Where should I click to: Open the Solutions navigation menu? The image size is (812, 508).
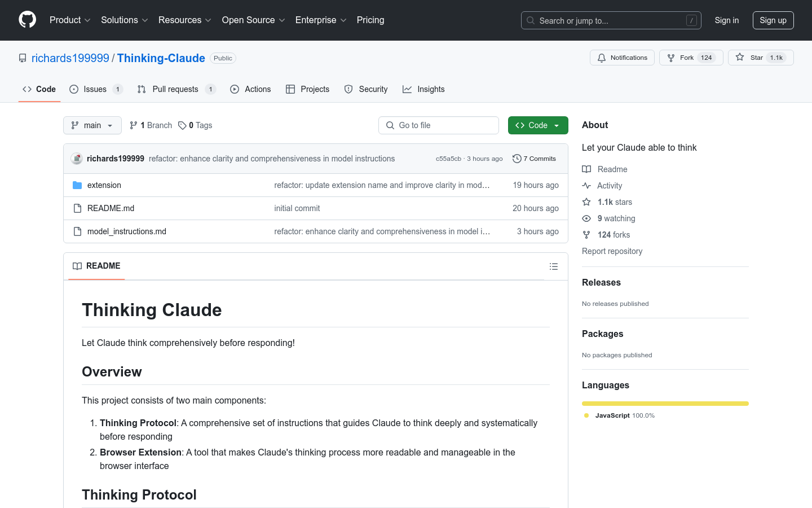(124, 20)
